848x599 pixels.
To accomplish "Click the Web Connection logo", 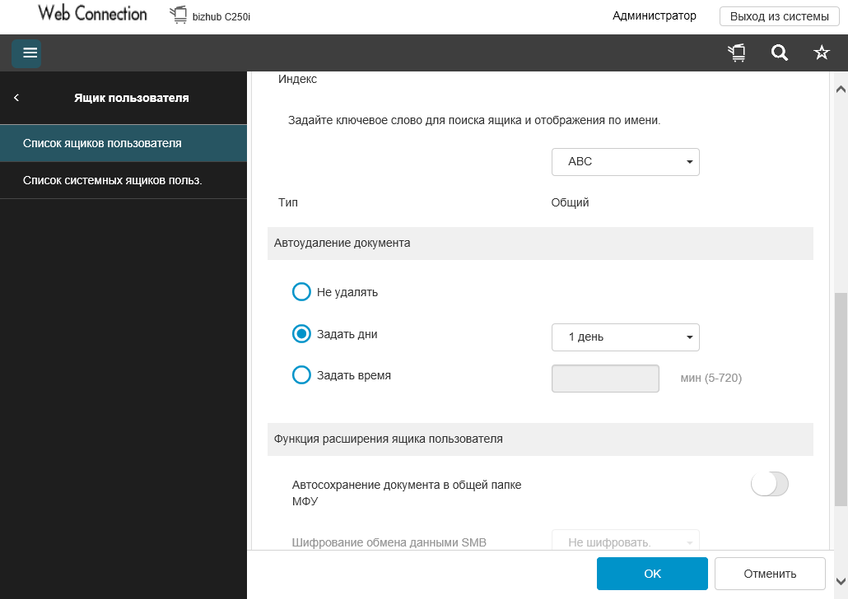I will (92, 15).
